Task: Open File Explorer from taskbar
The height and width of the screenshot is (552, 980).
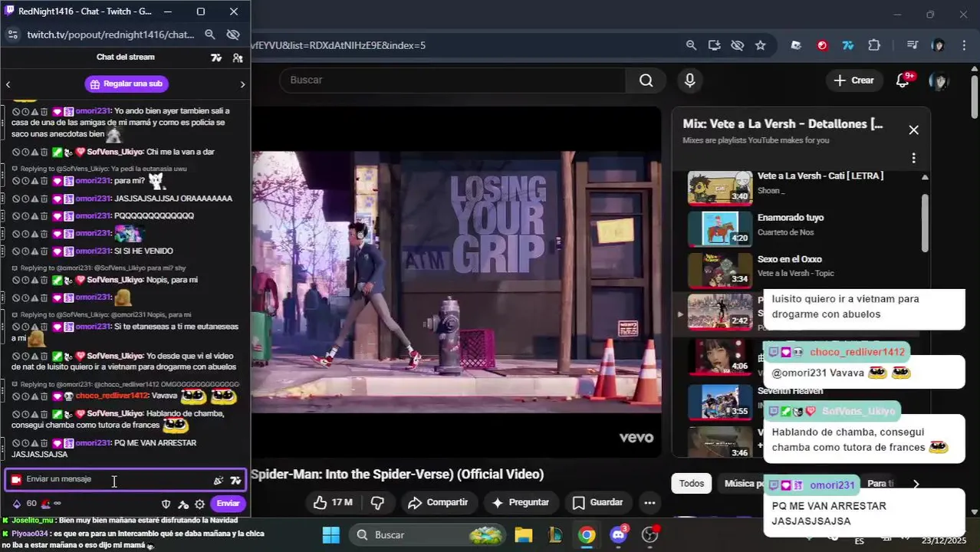Action: click(x=523, y=535)
